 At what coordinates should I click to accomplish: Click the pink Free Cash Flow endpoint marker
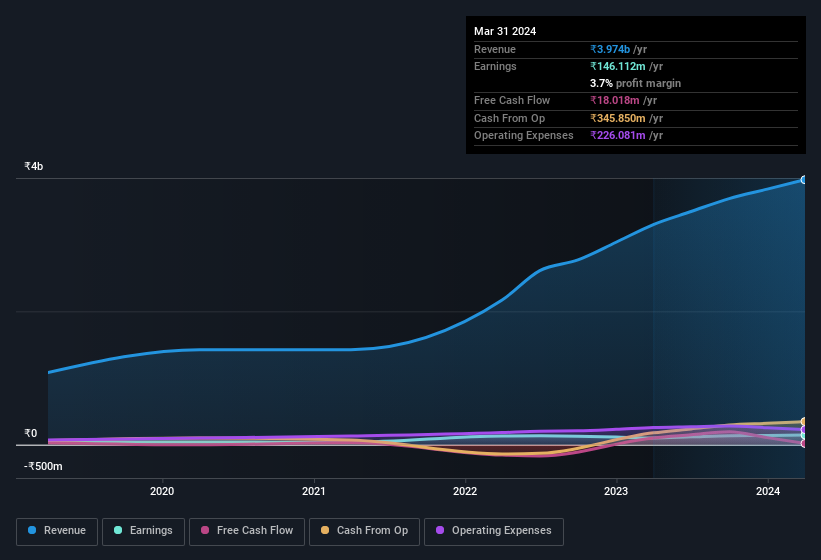803,444
